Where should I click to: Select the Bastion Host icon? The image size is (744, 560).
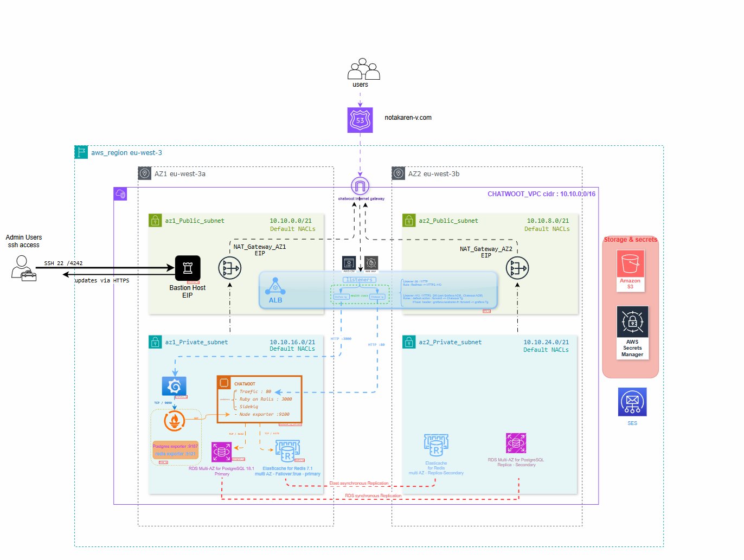tap(188, 268)
